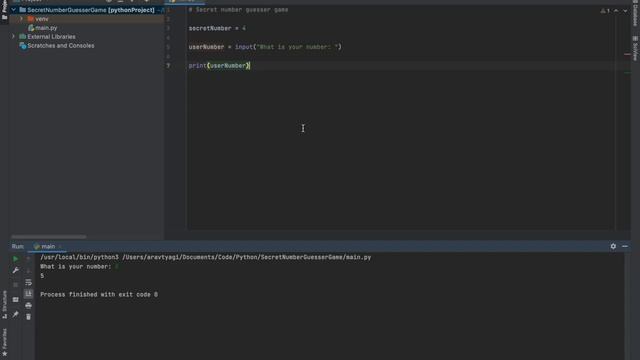This screenshot has height=360, width=640.
Task: Click the console output '5'
Action: pyautogui.click(x=42, y=276)
